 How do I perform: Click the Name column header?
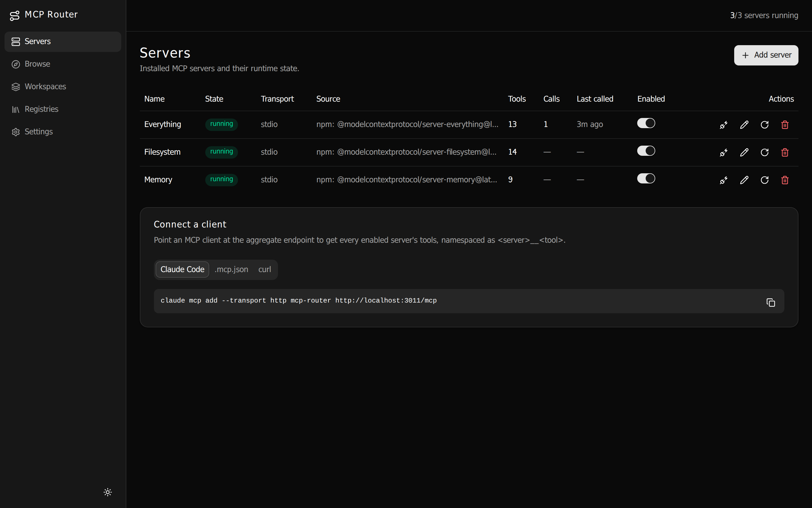click(x=154, y=99)
